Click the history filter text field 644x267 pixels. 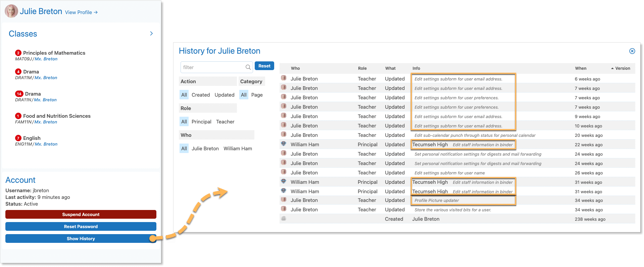coord(213,67)
